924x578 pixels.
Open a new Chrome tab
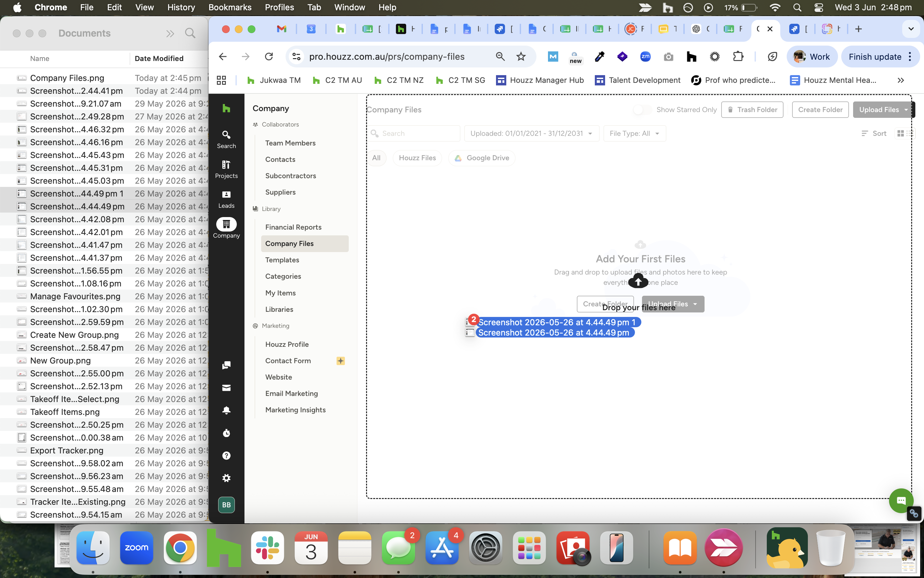click(x=858, y=29)
